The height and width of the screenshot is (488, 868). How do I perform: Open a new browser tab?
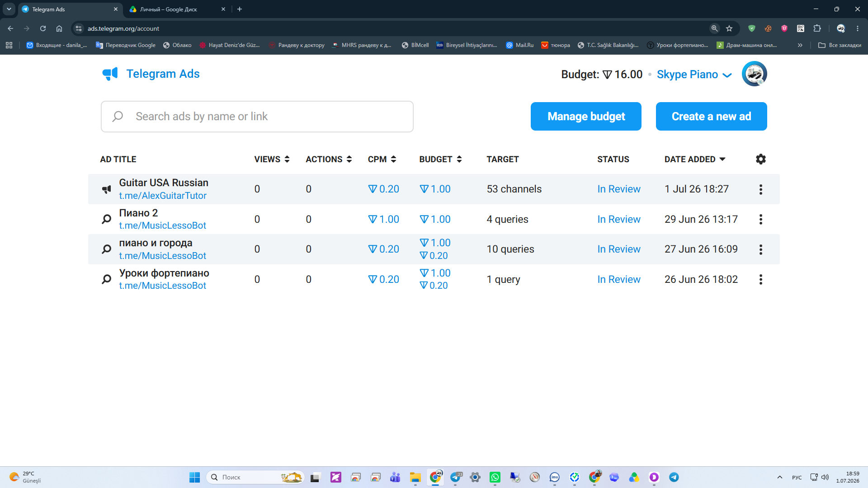(x=240, y=9)
